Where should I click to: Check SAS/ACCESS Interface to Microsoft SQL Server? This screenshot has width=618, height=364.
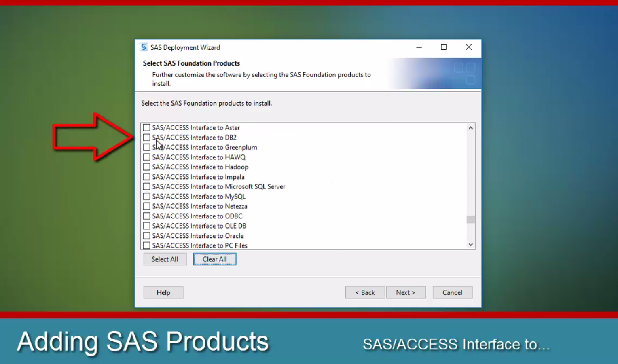point(146,186)
